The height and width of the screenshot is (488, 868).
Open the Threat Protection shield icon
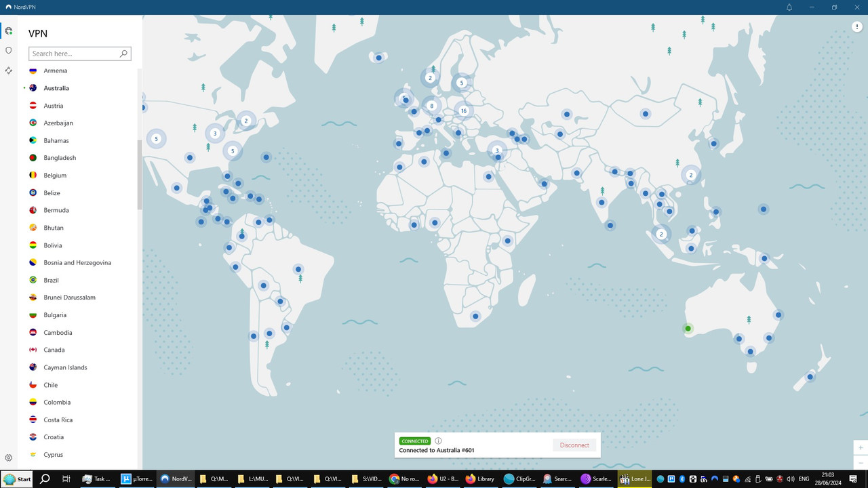point(8,50)
